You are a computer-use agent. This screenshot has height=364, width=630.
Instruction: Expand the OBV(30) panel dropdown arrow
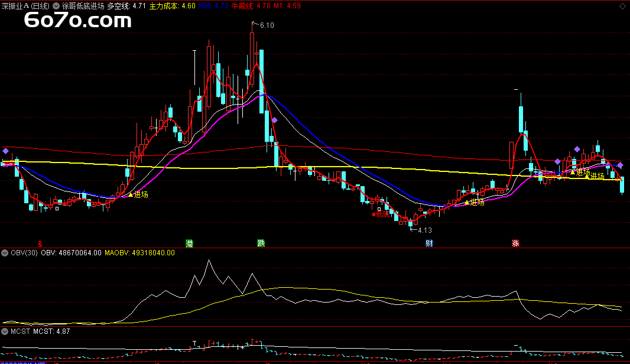pyautogui.click(x=5, y=253)
